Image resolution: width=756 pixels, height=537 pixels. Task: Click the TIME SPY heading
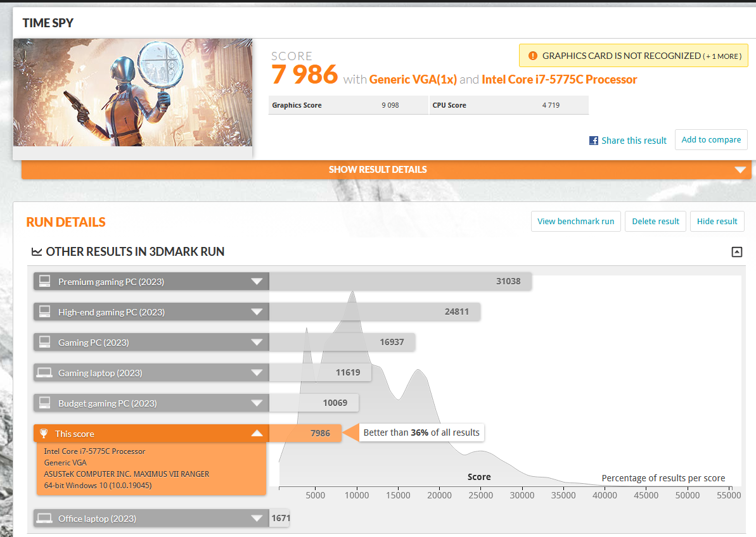(x=48, y=23)
